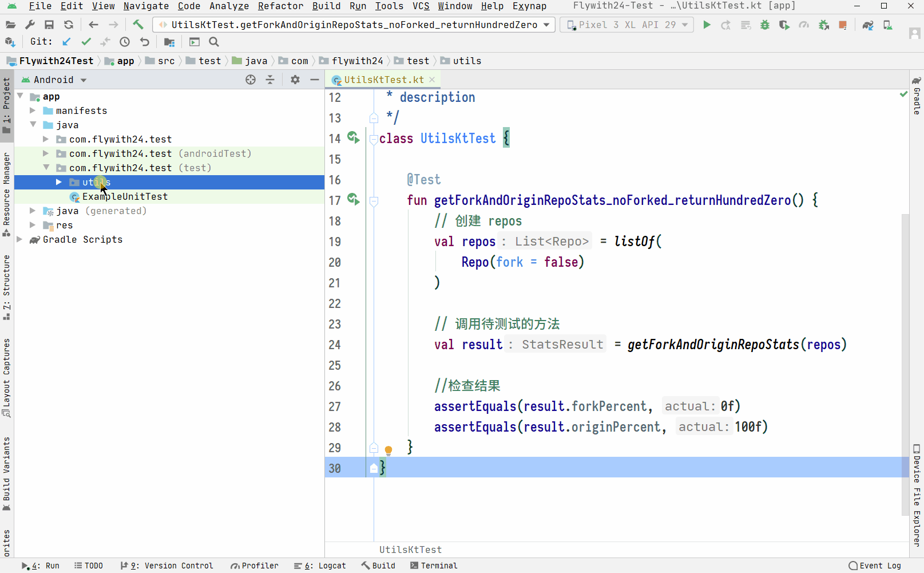924x573 pixels.
Task: Open the Analyze menu
Action: 229,6
